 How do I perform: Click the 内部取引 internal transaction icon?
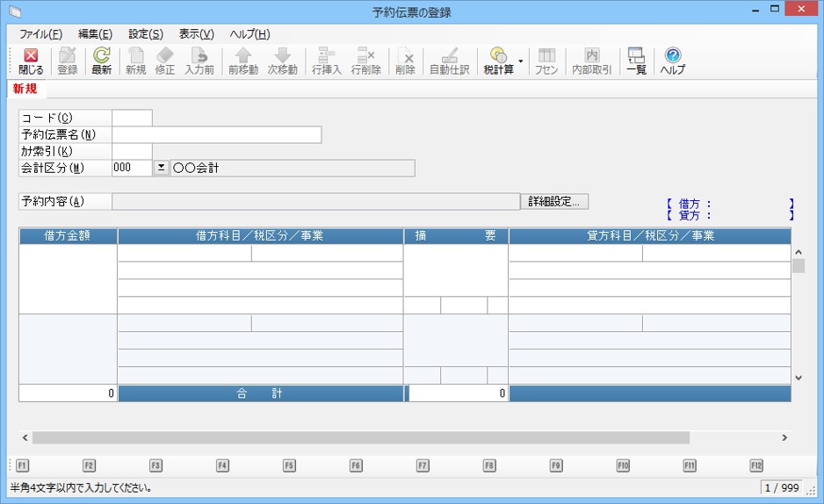coord(591,61)
